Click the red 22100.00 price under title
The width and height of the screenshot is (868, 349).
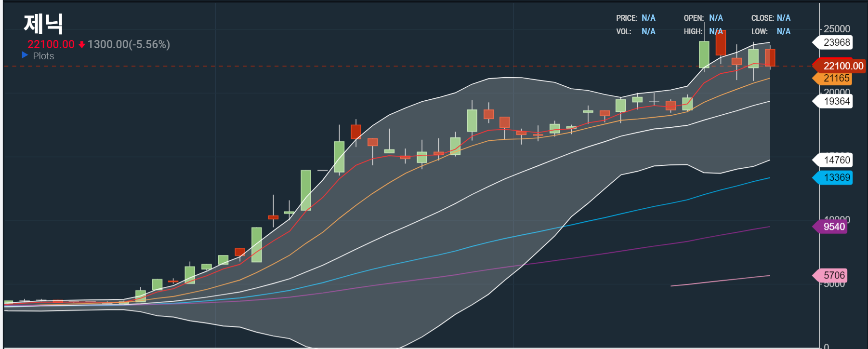tap(51, 44)
